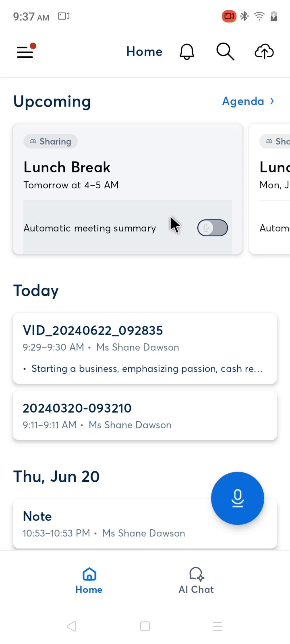Select the Home bottom tab
Screen dimensions: 290x644
[89, 581]
